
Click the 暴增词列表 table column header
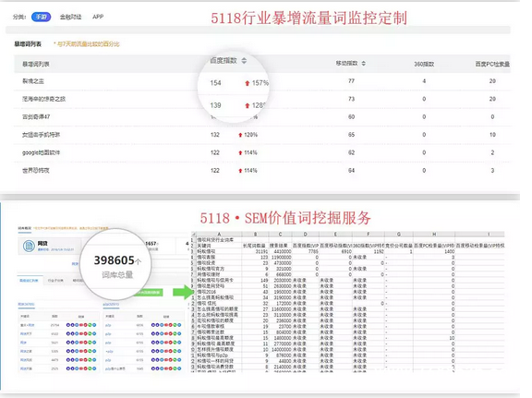36,64
